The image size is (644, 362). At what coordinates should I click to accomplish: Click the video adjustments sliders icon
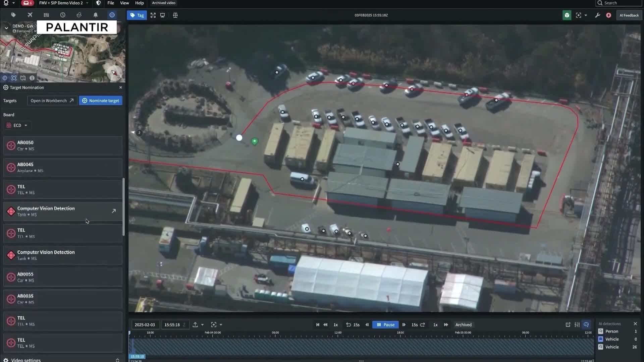click(x=577, y=324)
